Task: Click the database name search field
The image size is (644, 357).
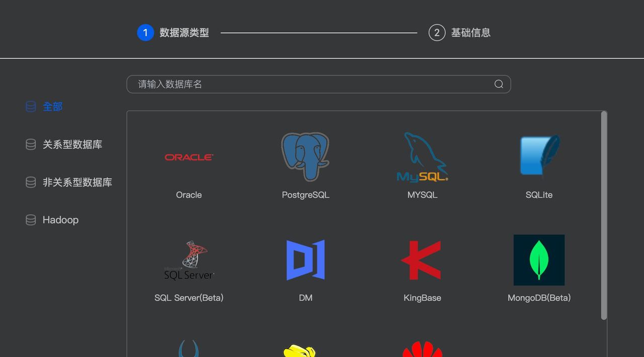Action: pos(302,84)
